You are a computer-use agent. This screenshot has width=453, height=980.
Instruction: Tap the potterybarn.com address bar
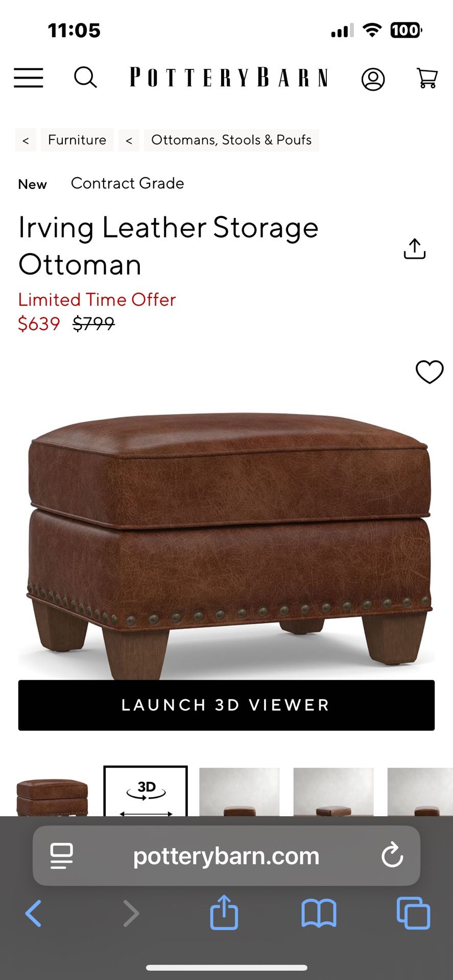[x=226, y=856]
